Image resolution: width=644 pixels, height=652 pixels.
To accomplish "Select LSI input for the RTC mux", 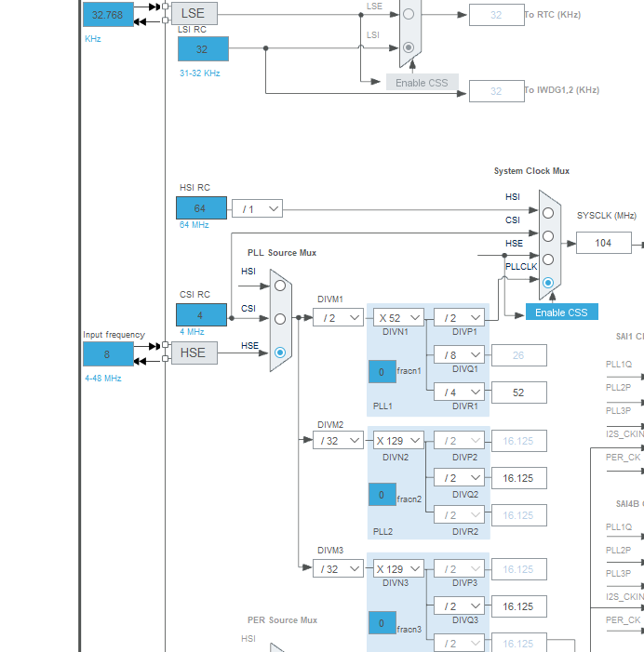I will pyautogui.click(x=409, y=47).
